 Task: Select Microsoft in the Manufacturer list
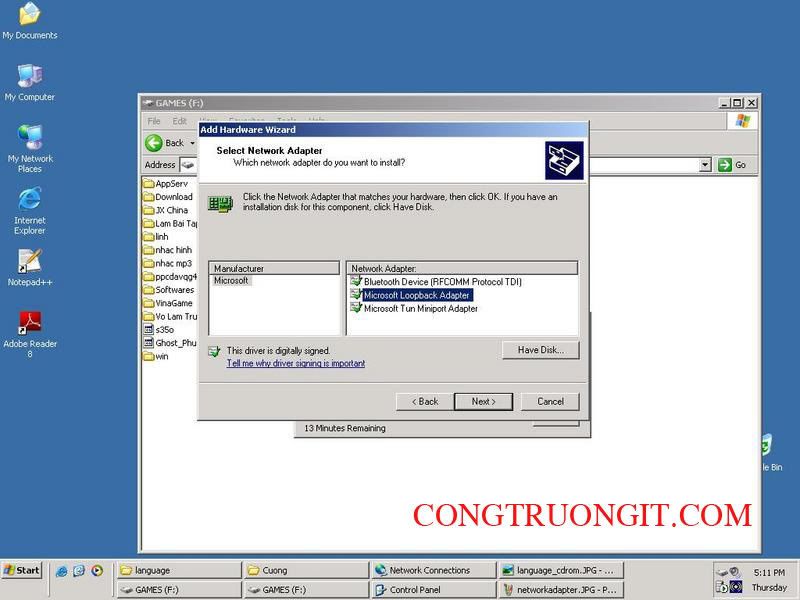(x=231, y=281)
